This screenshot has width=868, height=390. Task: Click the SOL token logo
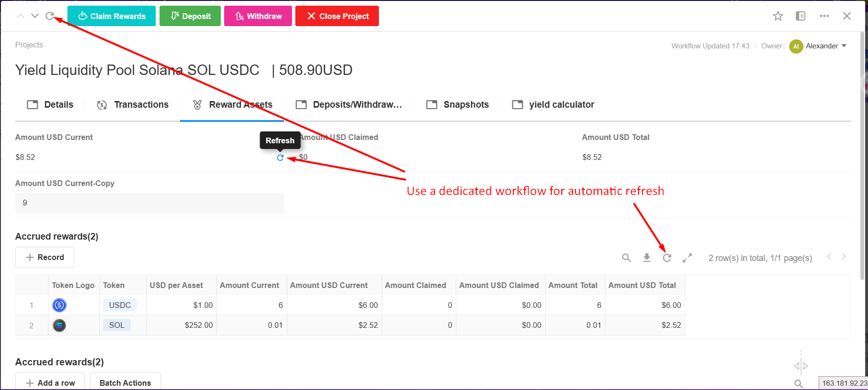click(x=59, y=325)
